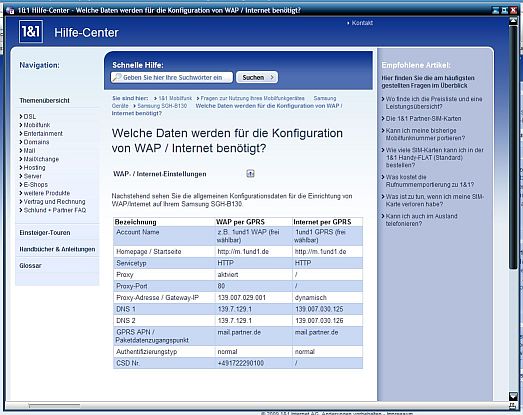523x415 pixels.
Task: Open Einsteiger-Touren link
Action: pyautogui.click(x=45, y=233)
